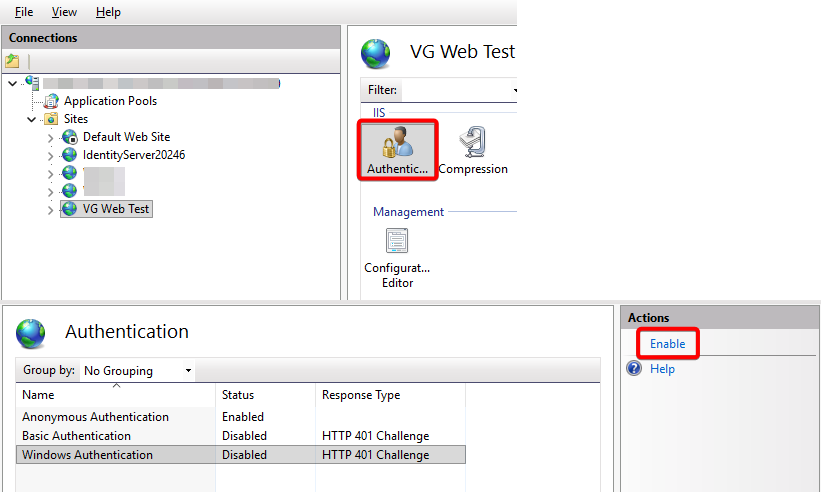
Task: Click the Help icon in Actions
Action: (633, 369)
